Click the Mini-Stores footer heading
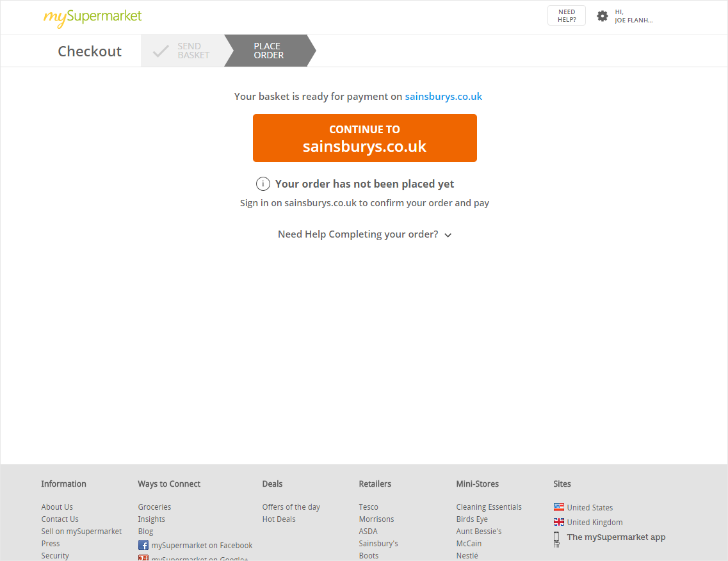 point(477,484)
